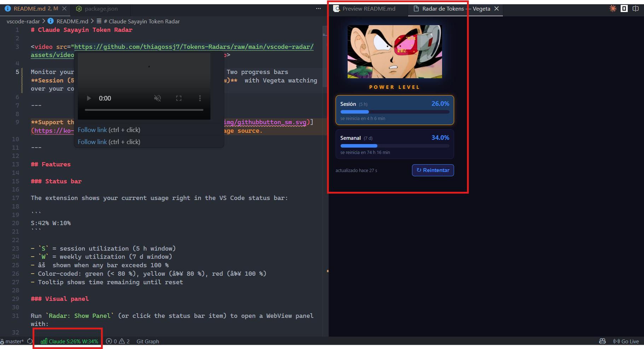Viewport: 644px width, 349px height.
Task: Click the 'S:42% W:10%' code line
Action: point(51,223)
